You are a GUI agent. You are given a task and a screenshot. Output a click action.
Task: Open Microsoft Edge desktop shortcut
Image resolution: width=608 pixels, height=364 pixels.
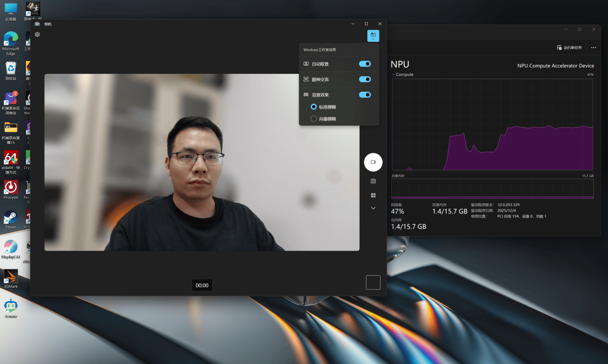point(11,43)
